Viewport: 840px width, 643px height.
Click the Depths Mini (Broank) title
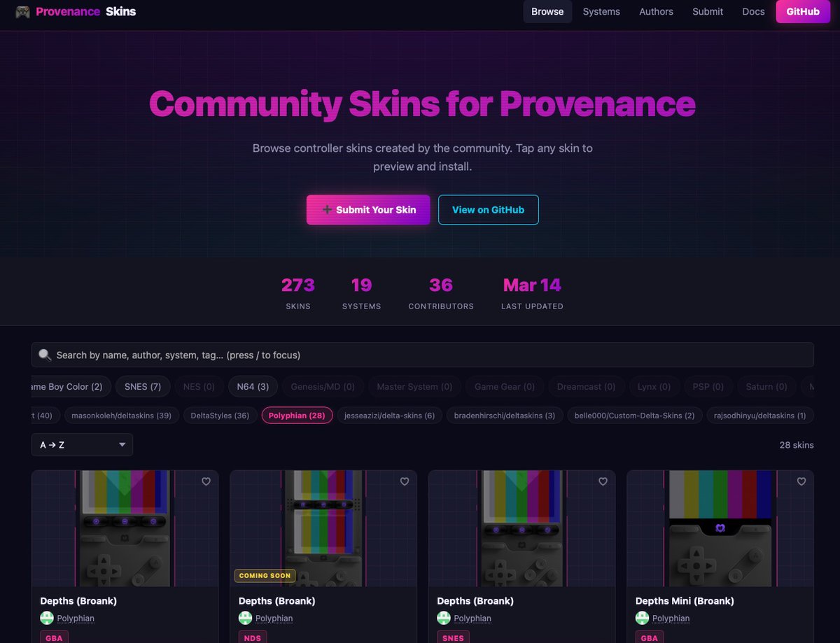coord(685,601)
